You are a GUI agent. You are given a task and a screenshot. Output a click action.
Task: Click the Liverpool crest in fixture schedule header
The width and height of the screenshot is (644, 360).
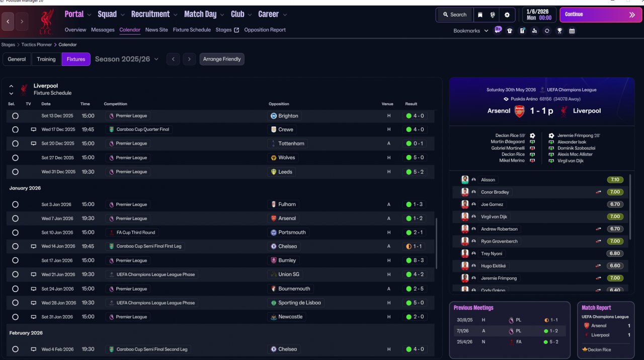(x=24, y=90)
